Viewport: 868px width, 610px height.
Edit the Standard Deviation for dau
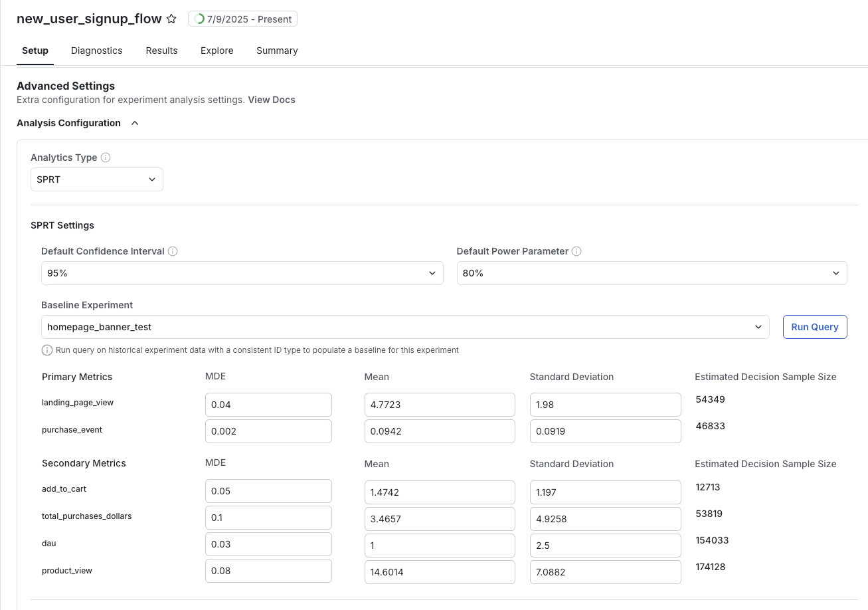pyautogui.click(x=605, y=544)
